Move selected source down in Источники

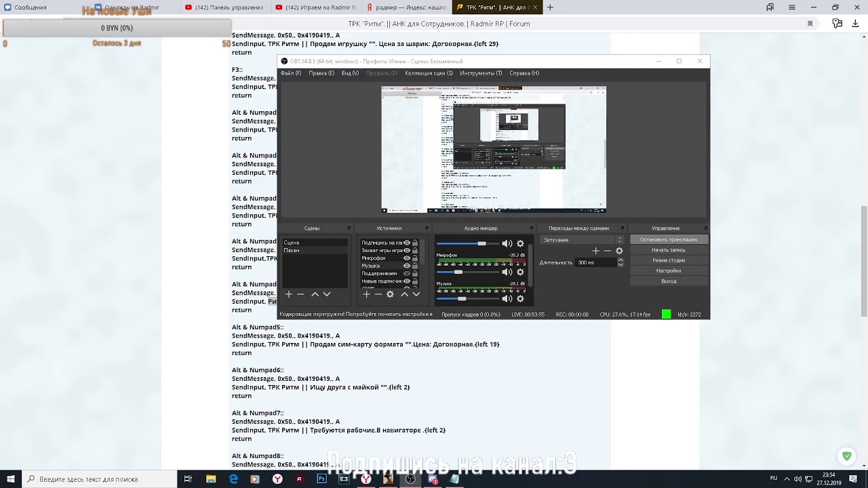[416, 294]
